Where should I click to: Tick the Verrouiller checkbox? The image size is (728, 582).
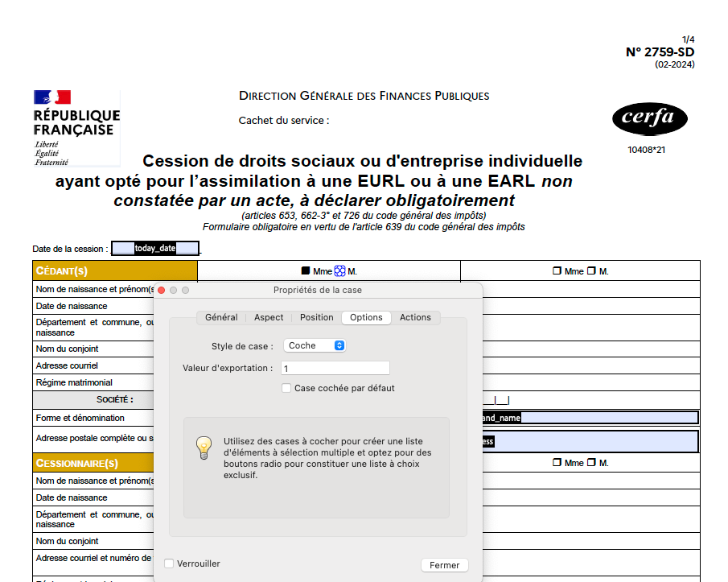[x=169, y=563]
